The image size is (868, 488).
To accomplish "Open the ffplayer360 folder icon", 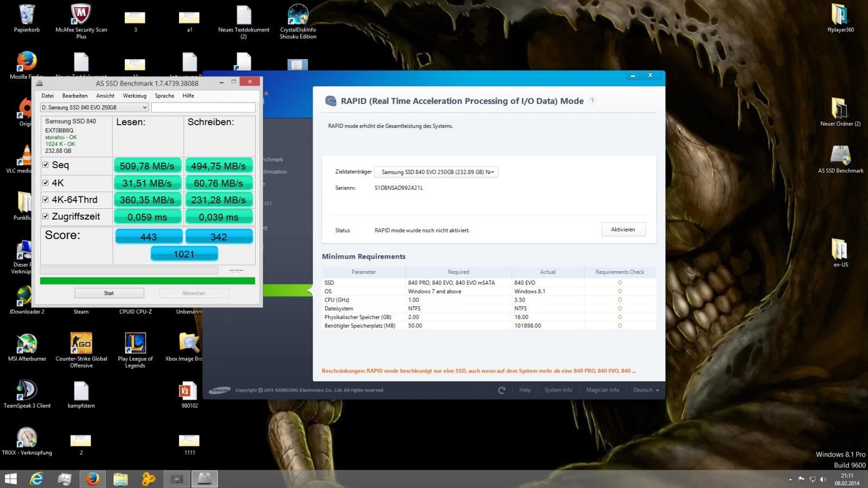I will pos(840,18).
